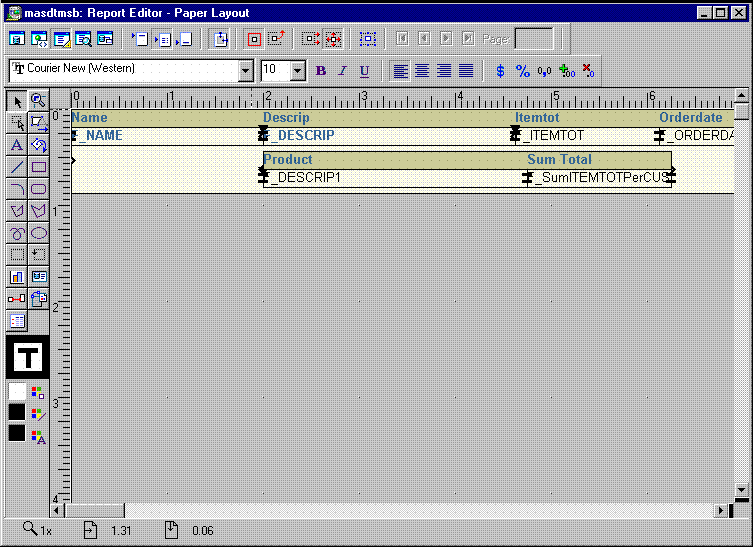Go to the first page
This screenshot has height=547, width=753.
coord(402,38)
